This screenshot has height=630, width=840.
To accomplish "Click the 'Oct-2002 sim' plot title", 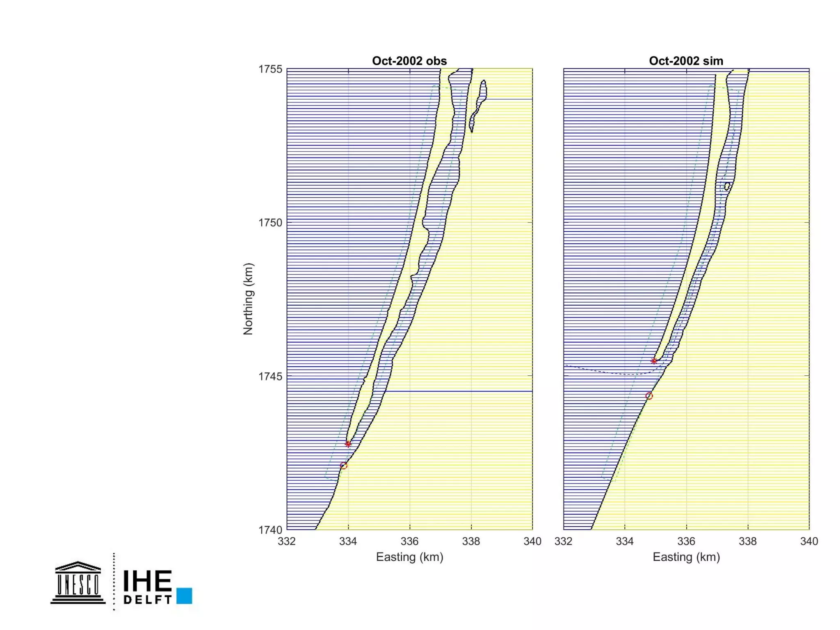I will point(686,61).
